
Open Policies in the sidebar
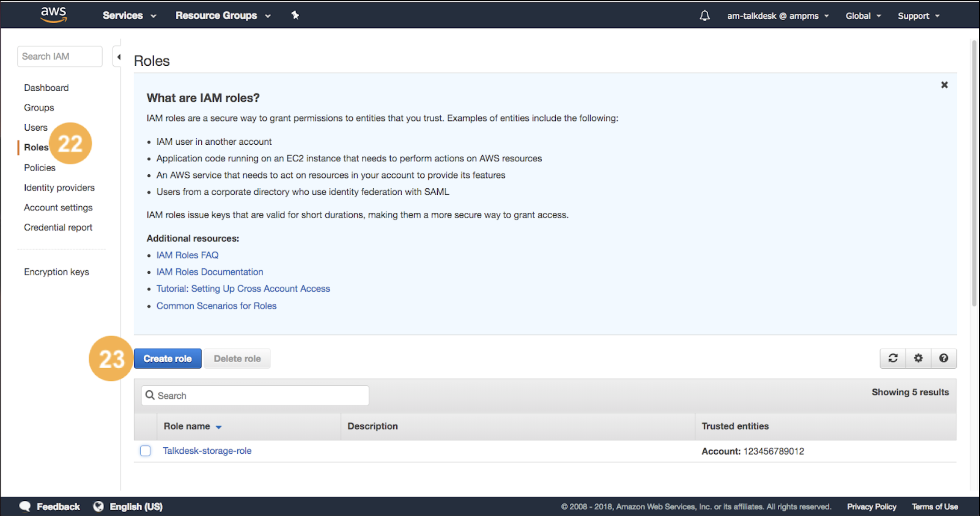click(40, 167)
